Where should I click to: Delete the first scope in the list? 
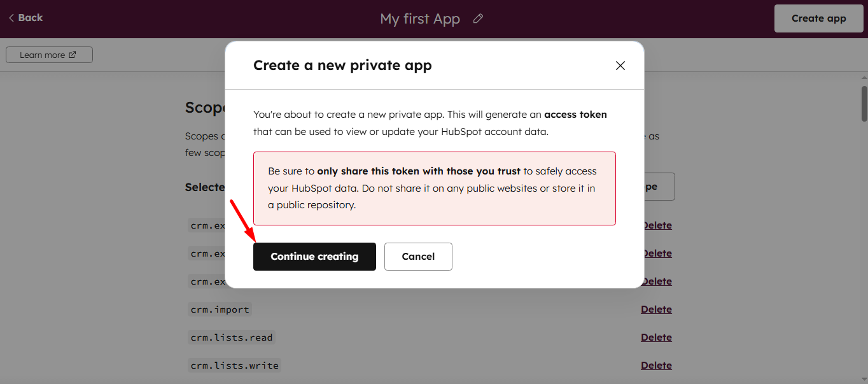click(x=658, y=225)
